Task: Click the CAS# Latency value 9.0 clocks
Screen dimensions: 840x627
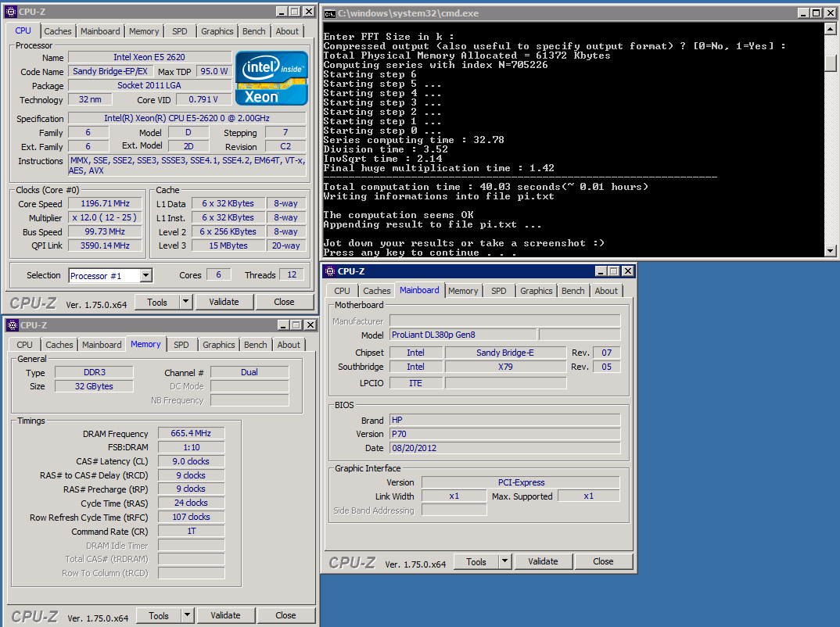Action: pos(192,461)
